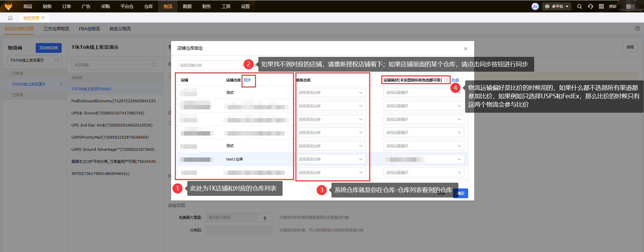Open the AI assistant icon
This screenshot has width=644, height=252.
(x=535, y=6)
